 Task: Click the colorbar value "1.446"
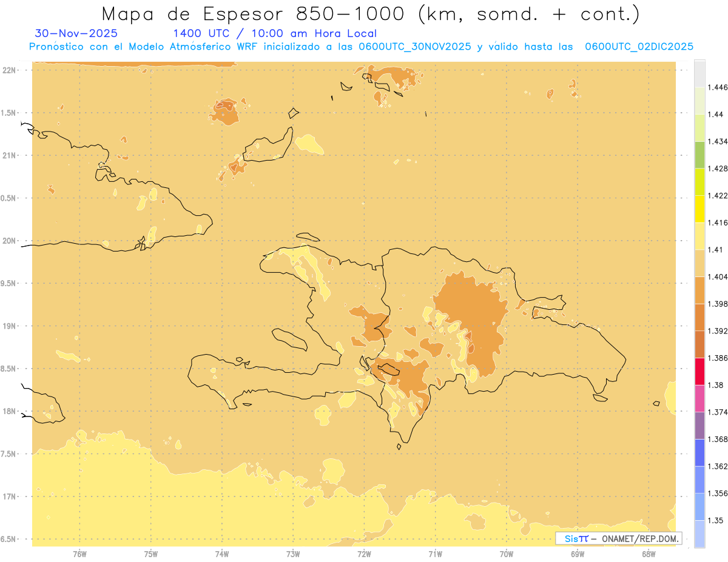click(x=718, y=87)
